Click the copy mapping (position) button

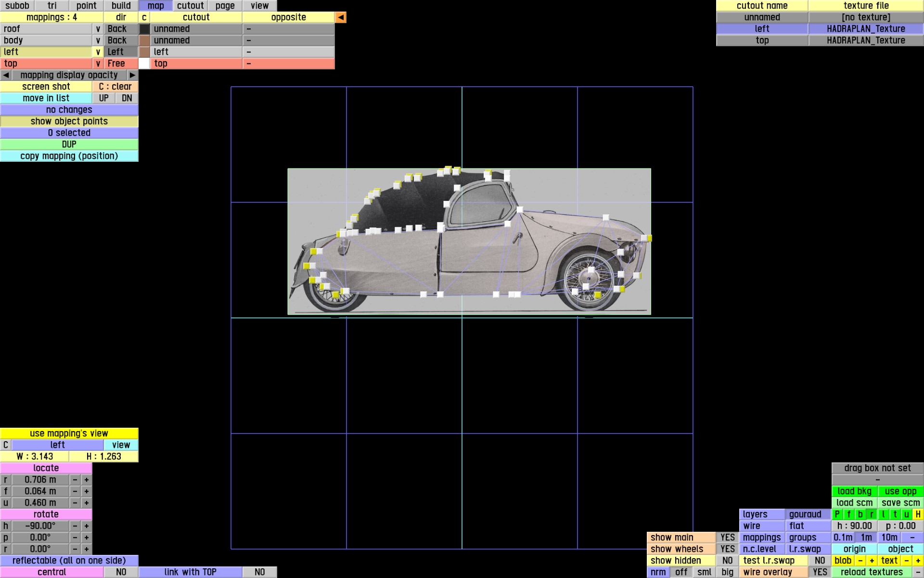pyautogui.click(x=69, y=156)
